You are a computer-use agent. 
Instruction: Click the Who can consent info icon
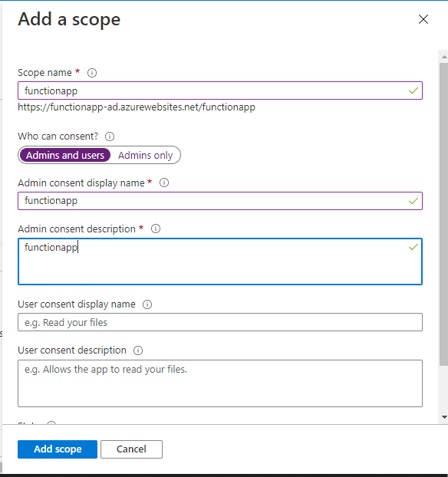(110, 137)
